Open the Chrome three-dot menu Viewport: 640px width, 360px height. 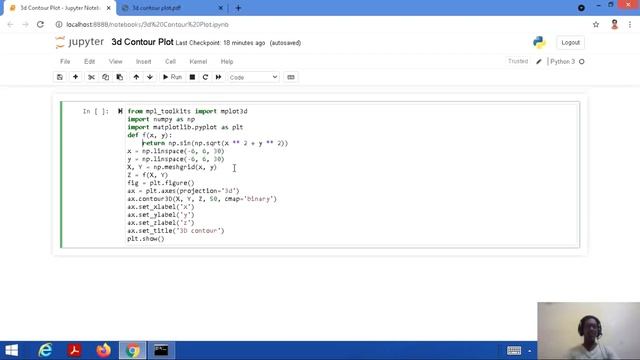tap(630, 24)
